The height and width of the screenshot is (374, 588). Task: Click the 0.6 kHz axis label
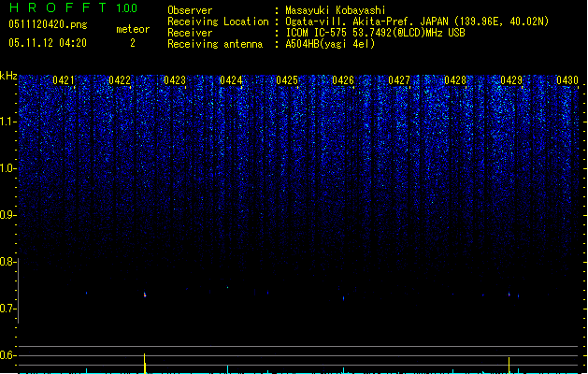click(x=7, y=355)
